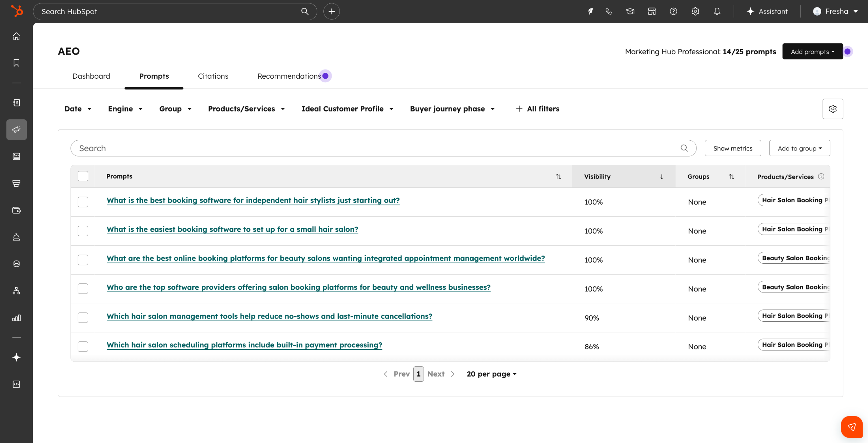The width and height of the screenshot is (868, 443).
Task: Click the Products/Services info icon
Action: coord(821,176)
